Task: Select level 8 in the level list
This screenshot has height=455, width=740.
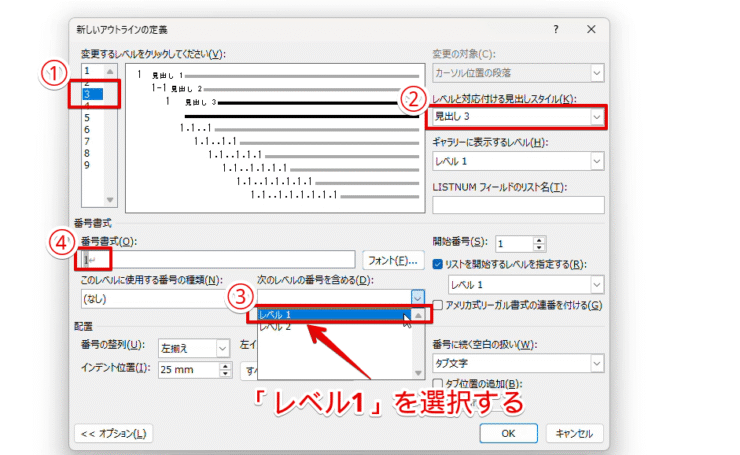Action: coord(87,153)
